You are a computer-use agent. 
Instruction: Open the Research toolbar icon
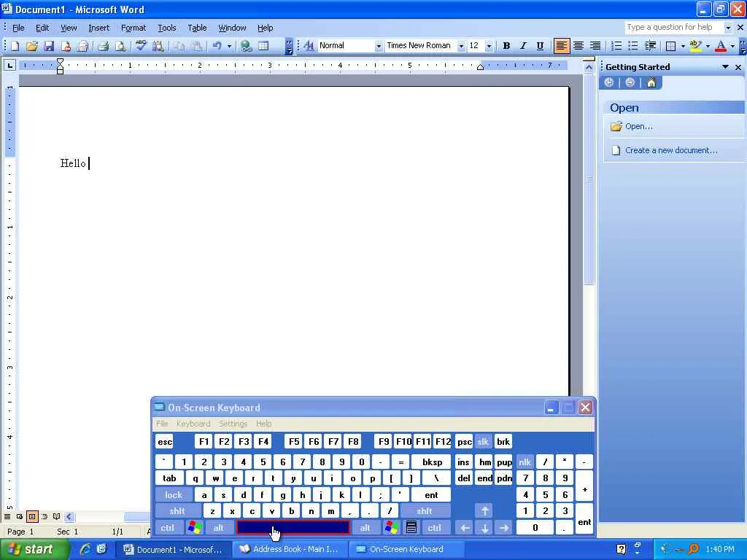[x=158, y=46]
